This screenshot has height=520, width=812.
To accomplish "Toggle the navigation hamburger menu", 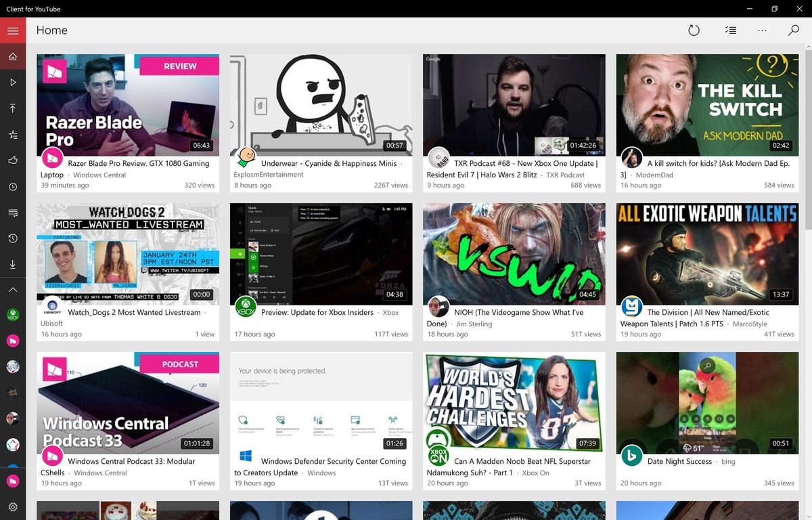I will coord(13,30).
